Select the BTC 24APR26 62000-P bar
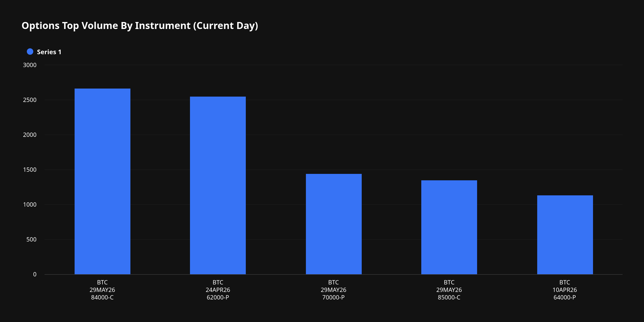Viewport: 644px width, 322px height. point(218,185)
